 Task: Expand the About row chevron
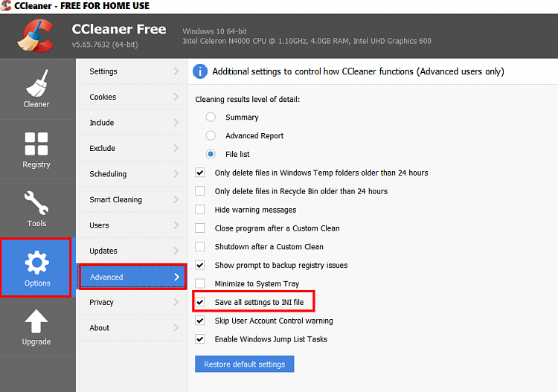click(176, 327)
